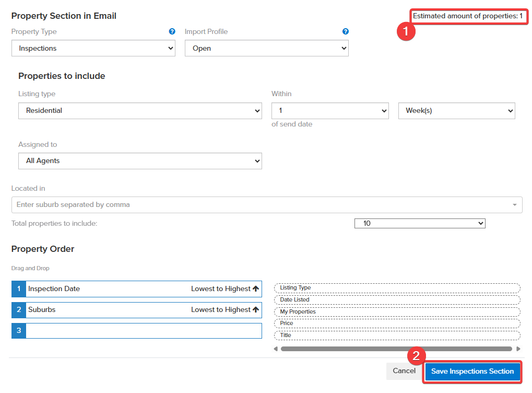This screenshot has height=393, width=532.
Task: Open the Property Type dropdown
Action: coord(93,48)
